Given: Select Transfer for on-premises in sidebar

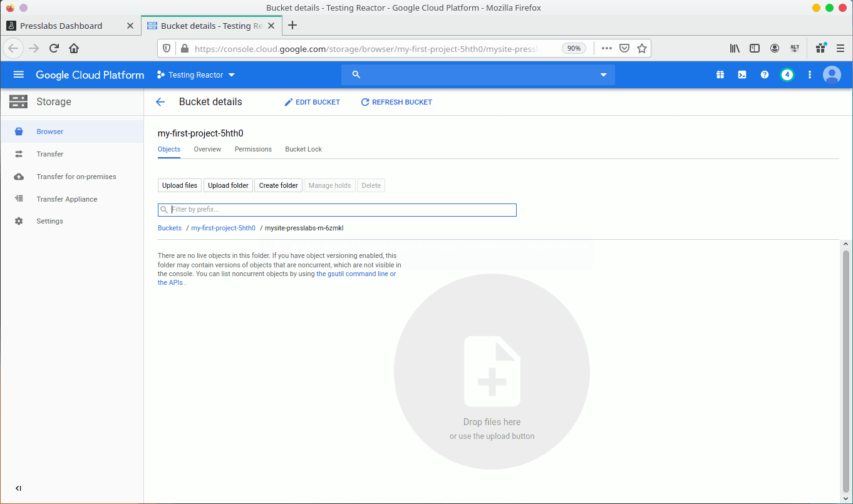Looking at the screenshot, I should (72, 177).
